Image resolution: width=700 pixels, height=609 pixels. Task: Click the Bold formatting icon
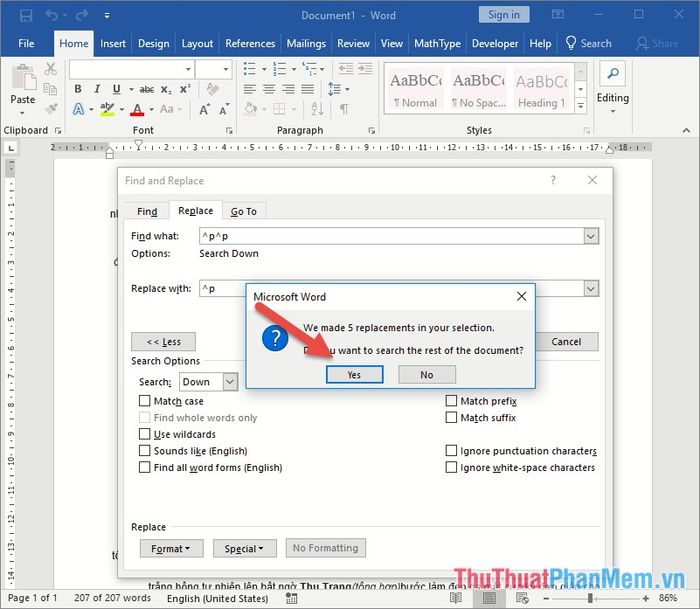(78, 89)
